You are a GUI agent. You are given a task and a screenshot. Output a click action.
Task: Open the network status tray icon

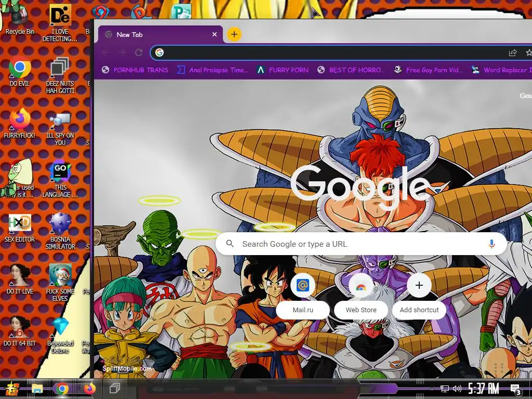click(445, 389)
